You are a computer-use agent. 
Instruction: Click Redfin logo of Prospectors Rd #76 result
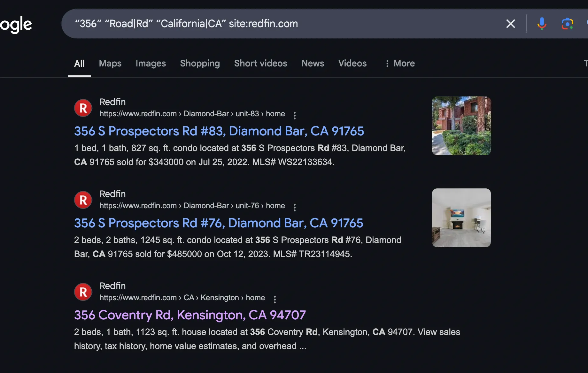83,200
